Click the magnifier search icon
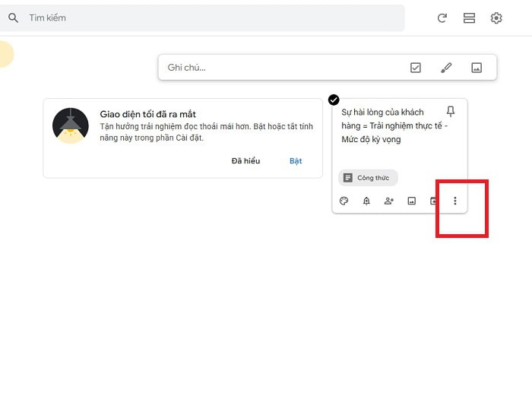 [13, 17]
